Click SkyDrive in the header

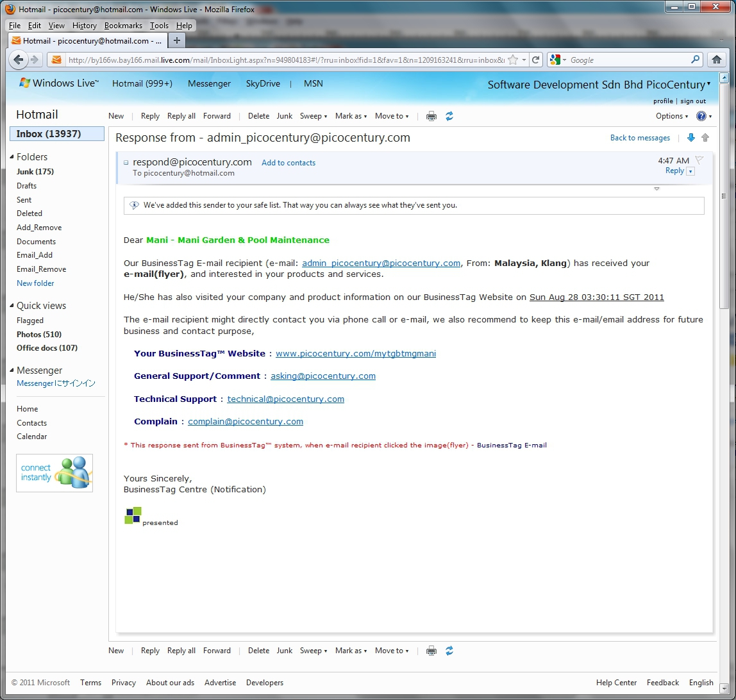pos(263,83)
